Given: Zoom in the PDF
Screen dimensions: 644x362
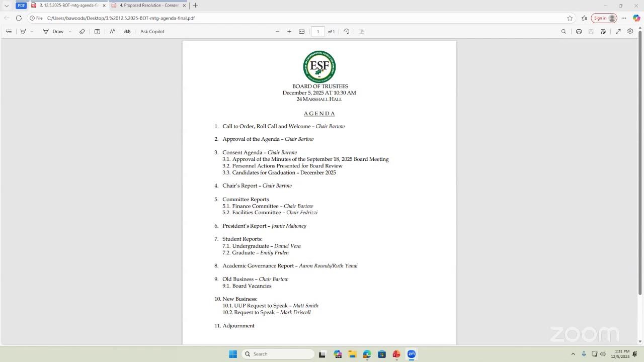Looking at the screenshot, I should pyautogui.click(x=289, y=31).
